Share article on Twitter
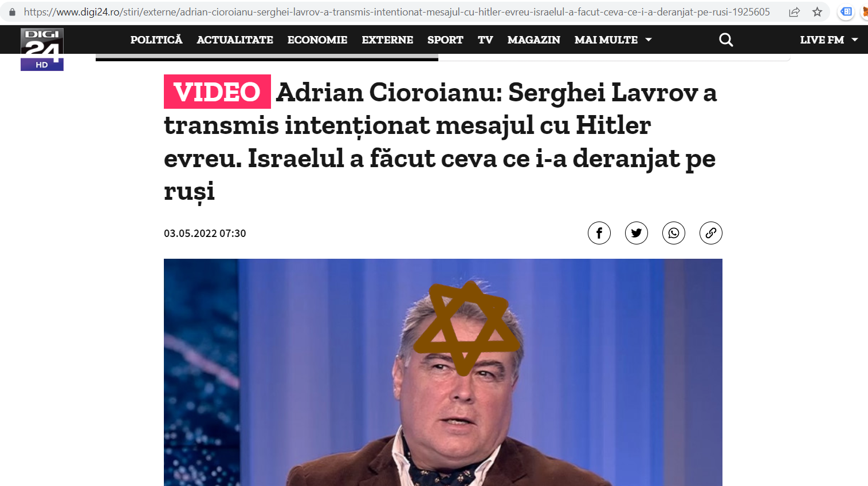The image size is (868, 486). tap(637, 233)
